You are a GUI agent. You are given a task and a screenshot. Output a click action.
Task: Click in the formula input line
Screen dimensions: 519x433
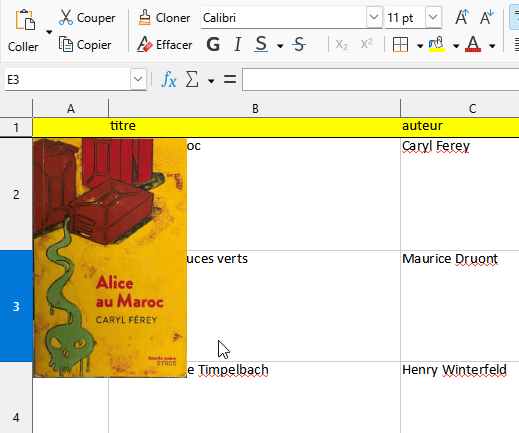click(x=380, y=80)
